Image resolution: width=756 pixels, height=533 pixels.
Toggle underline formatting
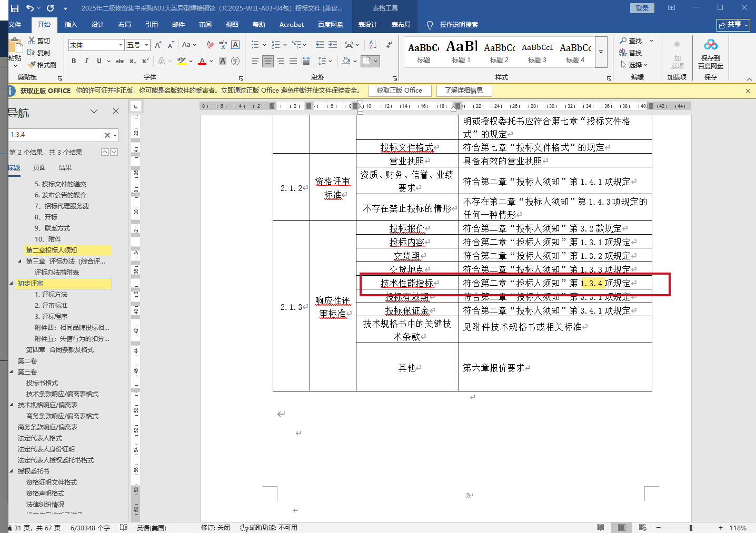[99, 61]
